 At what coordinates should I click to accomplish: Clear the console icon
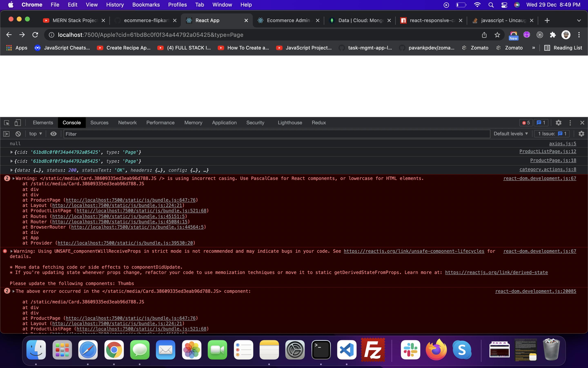tap(18, 134)
